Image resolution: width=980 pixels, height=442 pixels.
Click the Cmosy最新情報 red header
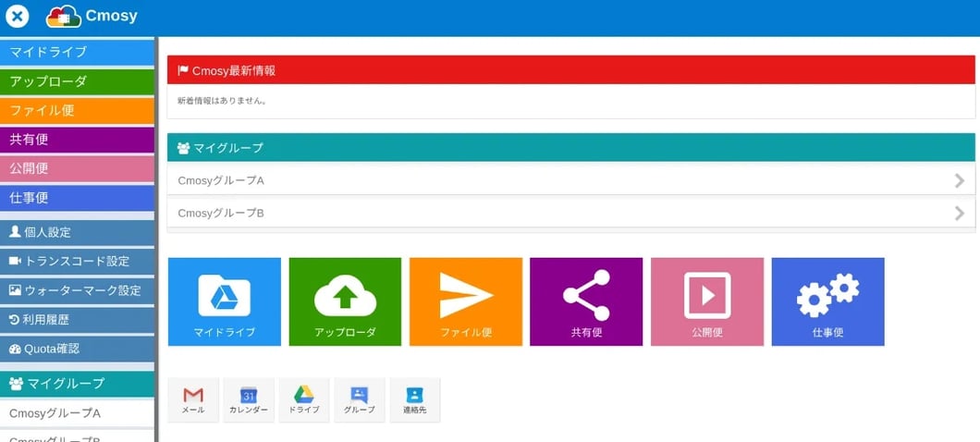(570, 70)
